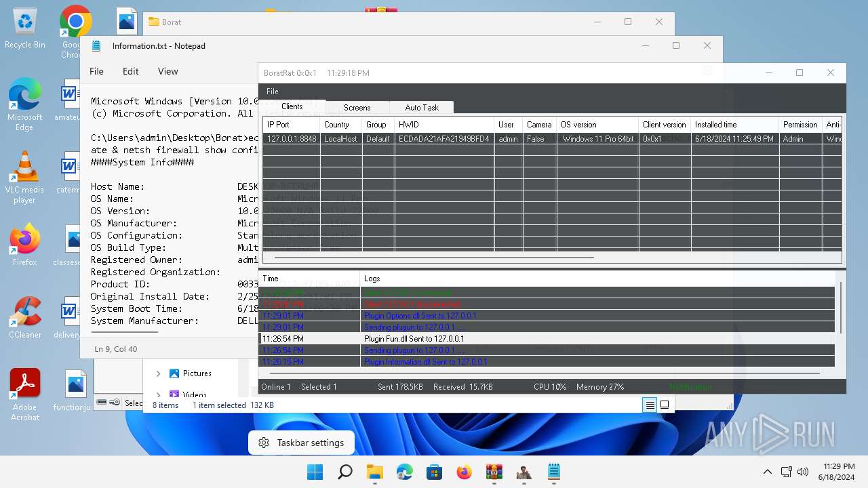Select log Plugin Options.dll Sent to 127.0.0.1
Screen dimensions: 868x488
click(x=547, y=316)
